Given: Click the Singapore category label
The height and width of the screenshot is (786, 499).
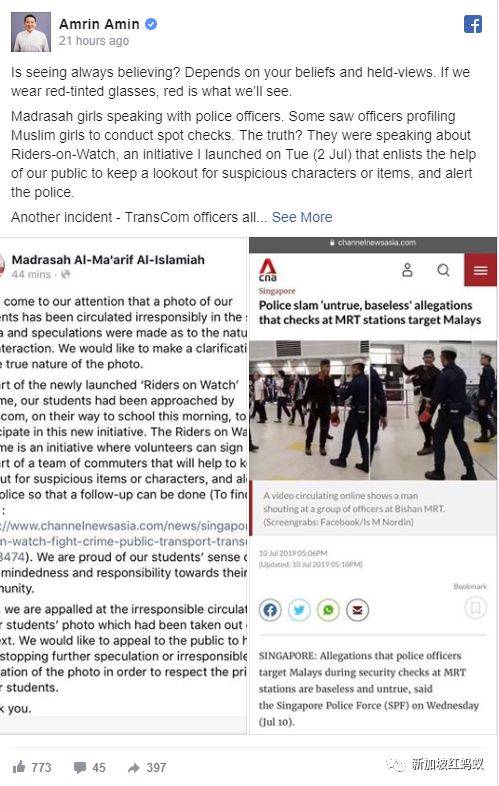Looking at the screenshot, I should point(277,291).
